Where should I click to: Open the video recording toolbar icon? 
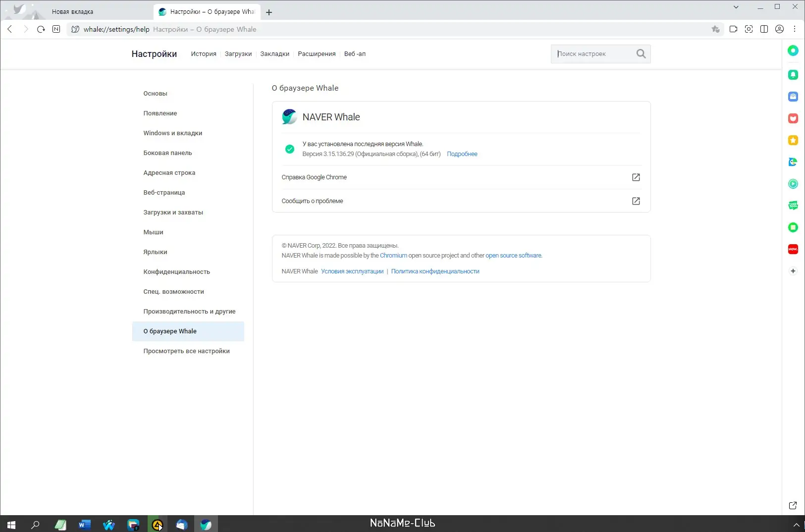(x=734, y=29)
